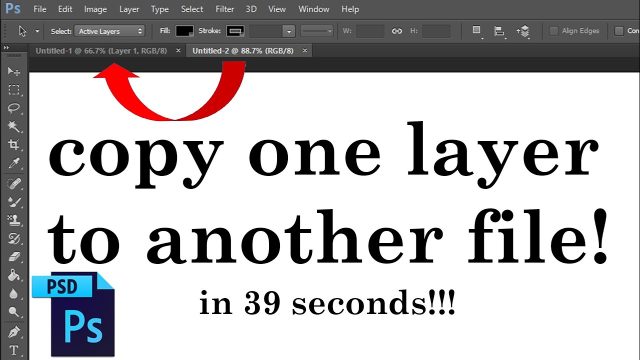Open the path operations icon

coord(477,31)
